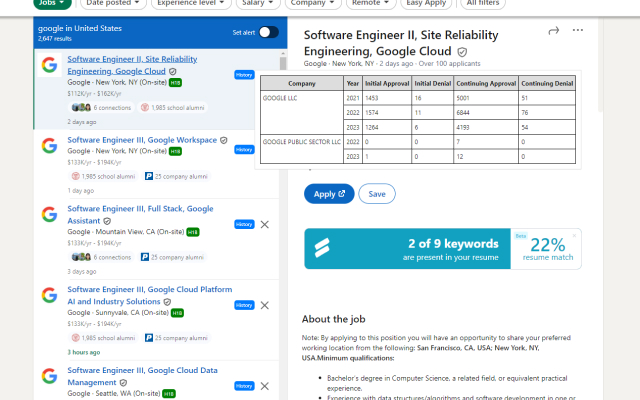Click the job list scrollbar thumb

pos(283,64)
